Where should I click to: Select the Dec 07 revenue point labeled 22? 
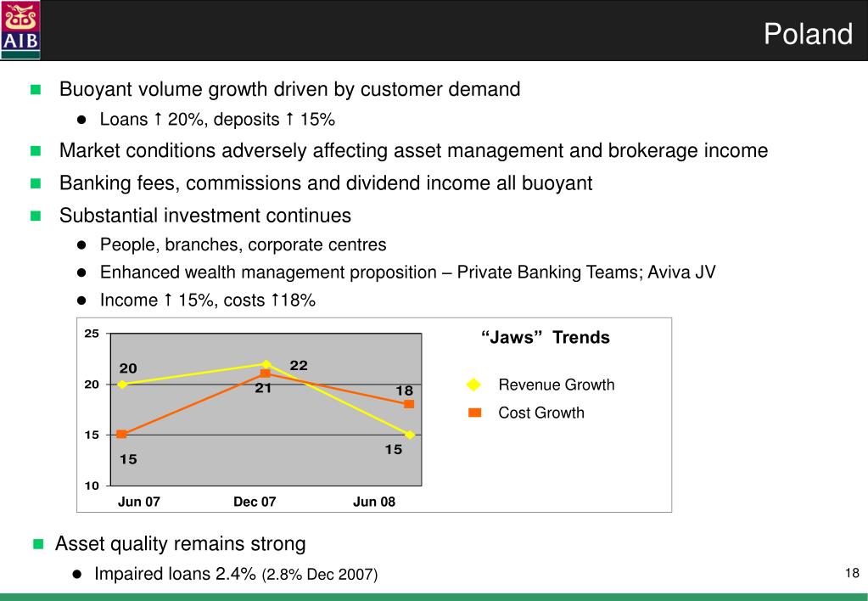266,364
